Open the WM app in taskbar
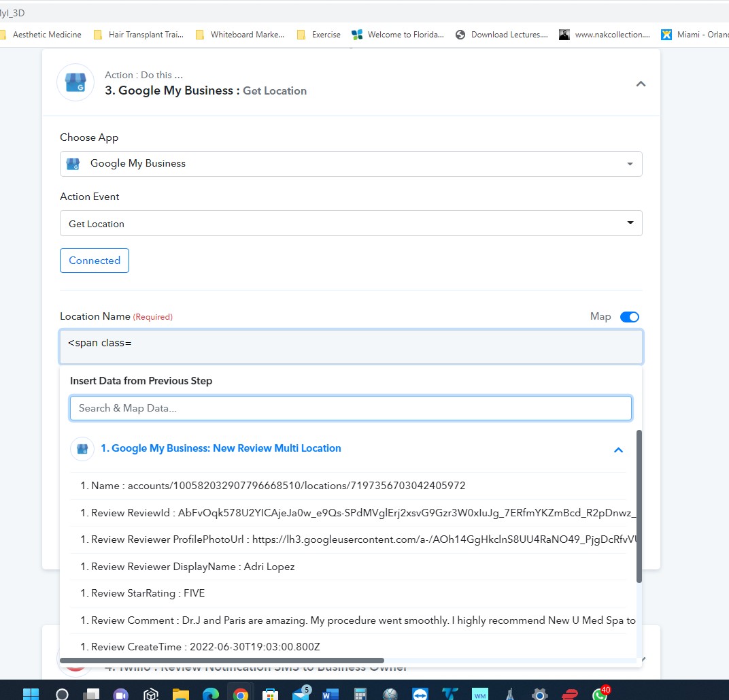This screenshot has width=729, height=700. tap(480, 695)
